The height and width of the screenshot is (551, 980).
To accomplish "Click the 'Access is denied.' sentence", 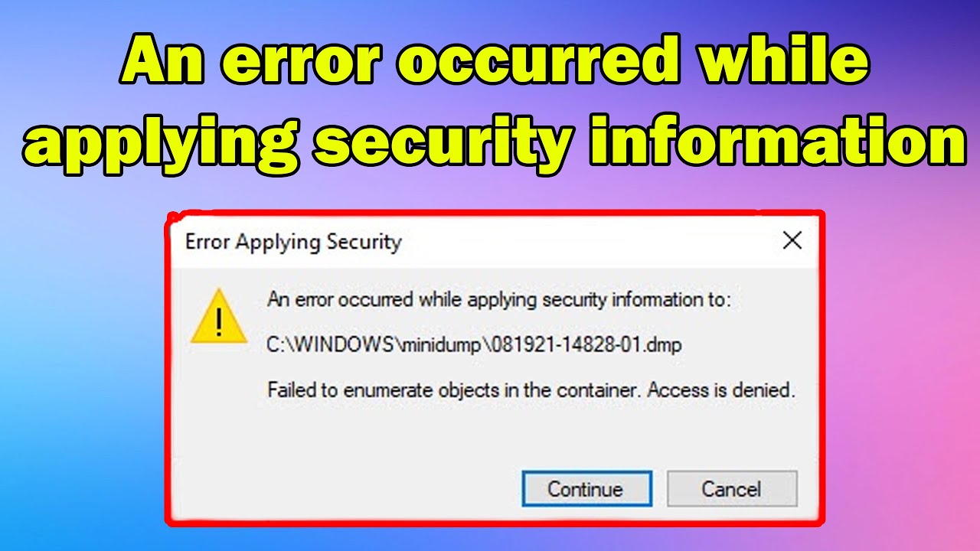I will 722,390.
